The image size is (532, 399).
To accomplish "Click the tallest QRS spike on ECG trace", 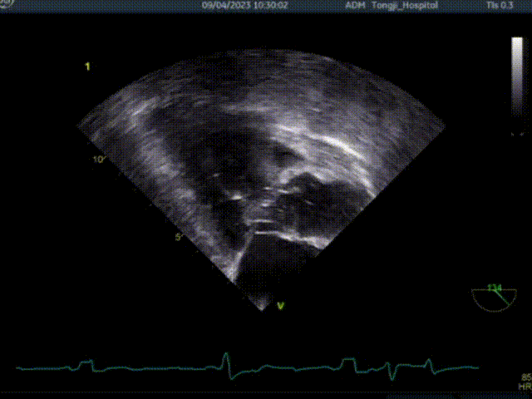I will point(225,359).
